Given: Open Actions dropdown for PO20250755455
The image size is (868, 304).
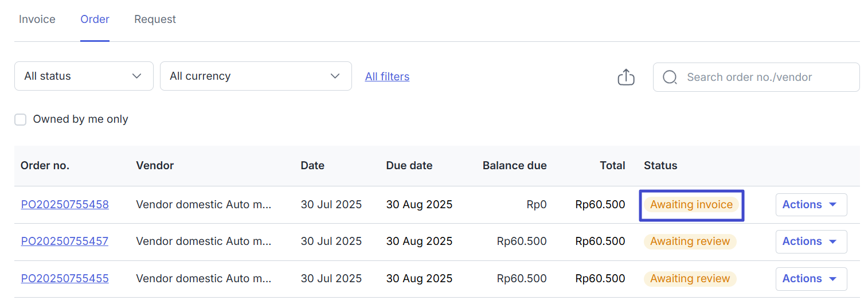Looking at the screenshot, I should [811, 279].
